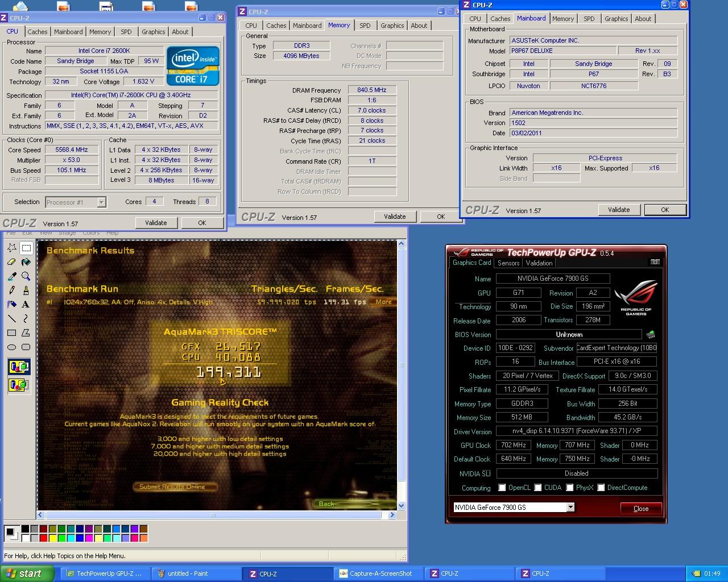The width and height of the screenshot is (728, 582).
Task: Select the Free-Form Select tool in Paint
Action: click(x=11, y=248)
